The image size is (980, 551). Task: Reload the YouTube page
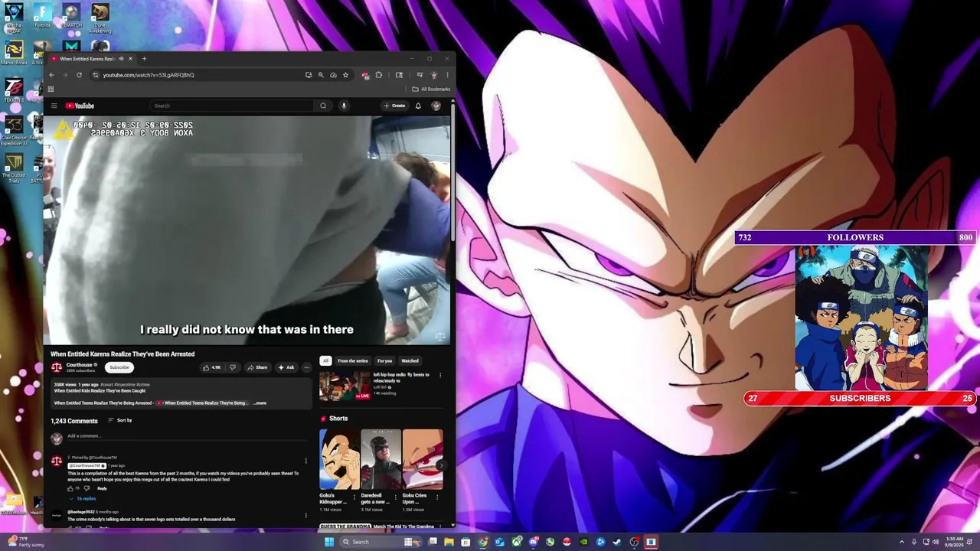click(79, 75)
